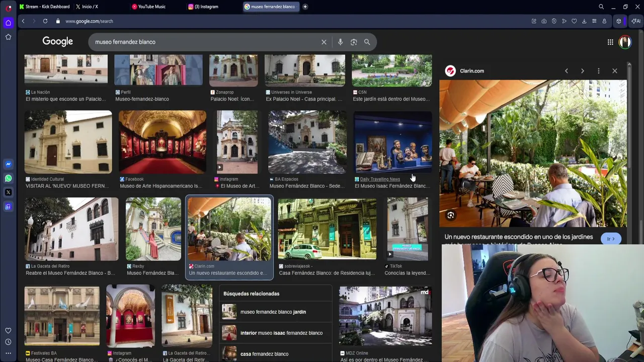Open Google account avatar

(x=625, y=42)
